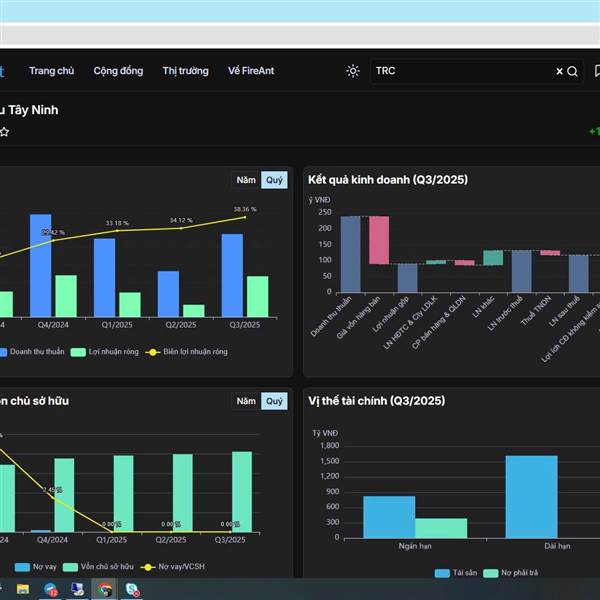
Task: Open the Telegram taskbar icon with red badge
Action: tap(50, 589)
